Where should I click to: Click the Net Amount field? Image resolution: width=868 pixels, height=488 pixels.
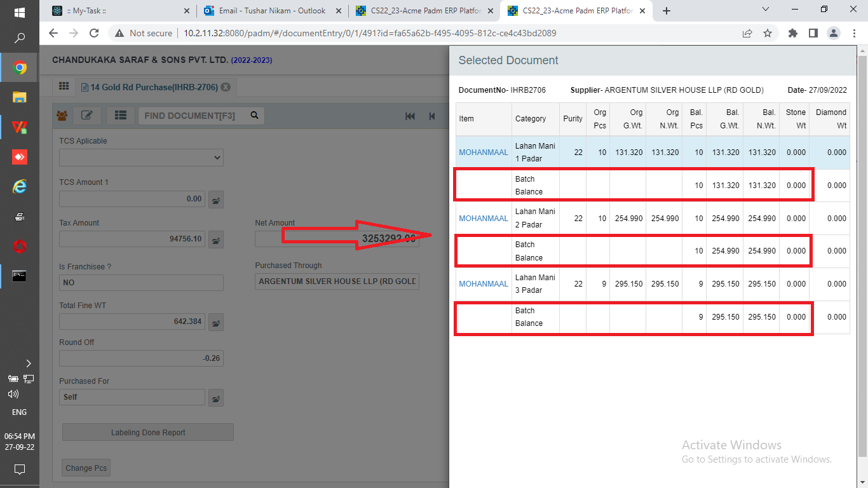pyautogui.click(x=337, y=239)
